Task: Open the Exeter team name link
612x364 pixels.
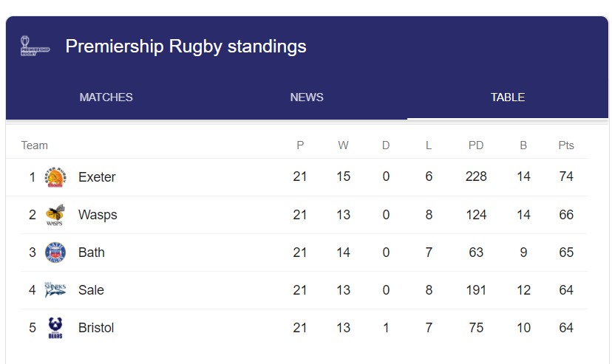Action: click(97, 177)
